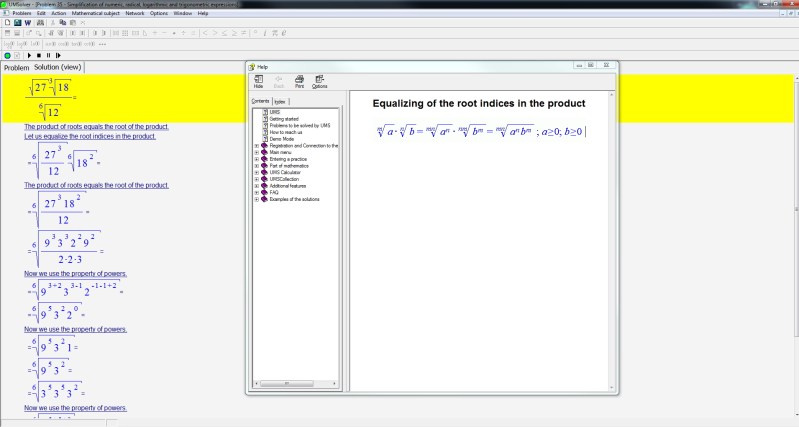This screenshot has width=799, height=427.
Task: Click the delete X icon in the toolbar
Action: tap(83, 22)
